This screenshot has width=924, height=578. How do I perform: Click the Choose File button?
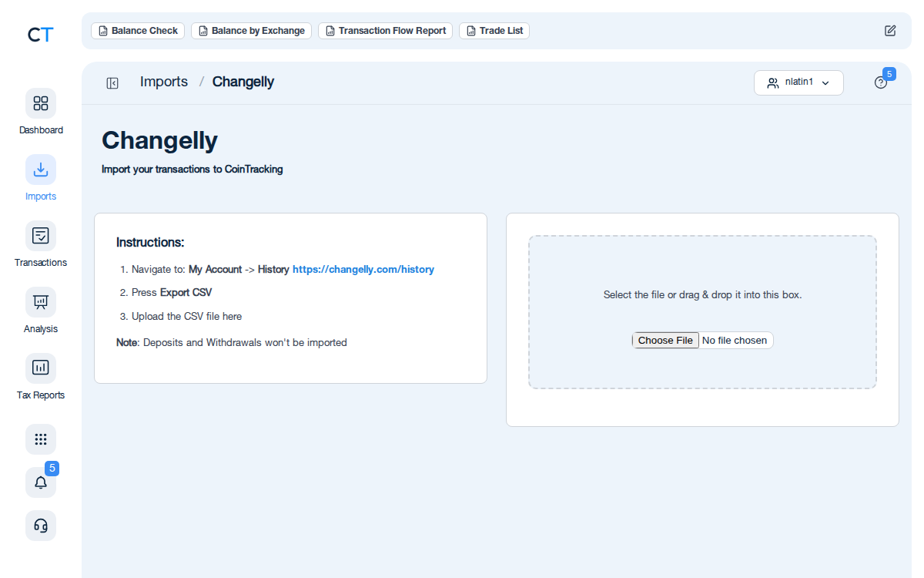pyautogui.click(x=665, y=341)
